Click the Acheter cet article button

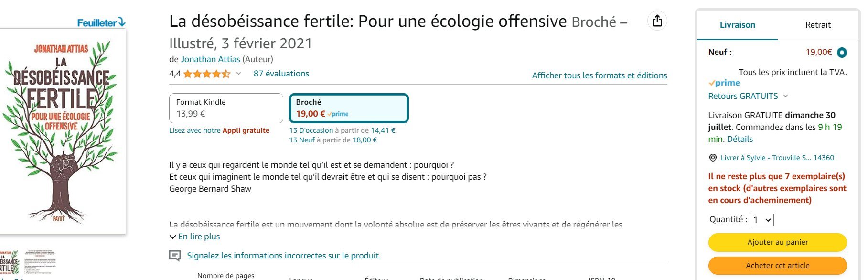pyautogui.click(x=778, y=266)
